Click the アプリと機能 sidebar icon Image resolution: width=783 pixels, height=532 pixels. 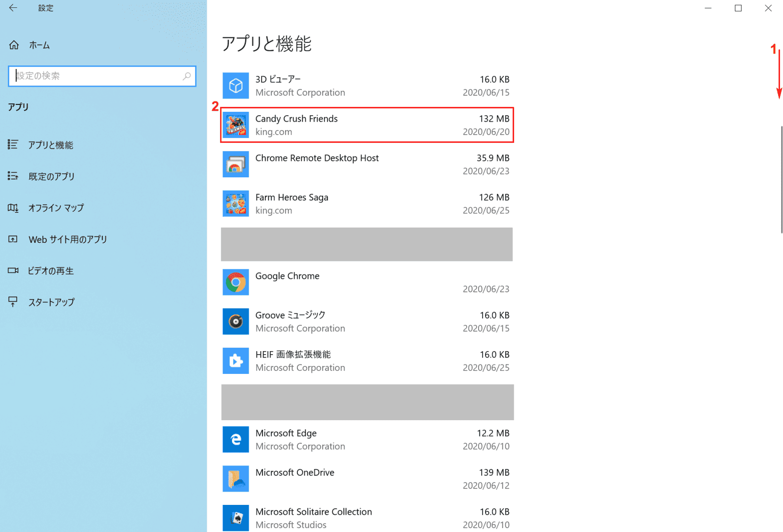[13, 144]
